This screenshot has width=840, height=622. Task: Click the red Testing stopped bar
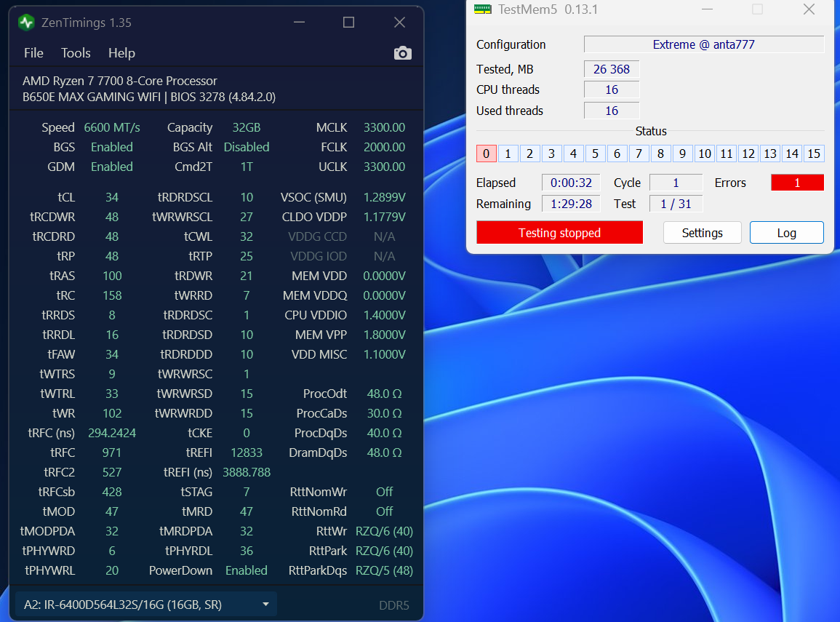tap(559, 233)
